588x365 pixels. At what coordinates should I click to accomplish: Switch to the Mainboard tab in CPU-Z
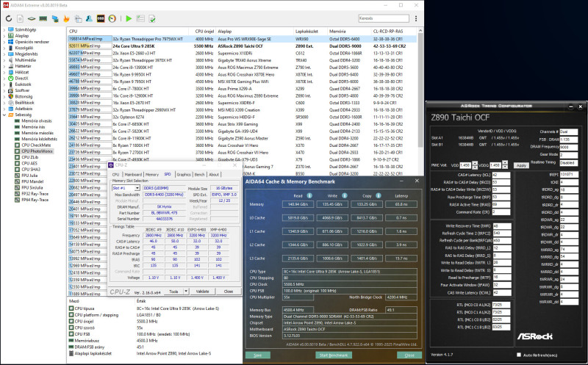(x=132, y=175)
